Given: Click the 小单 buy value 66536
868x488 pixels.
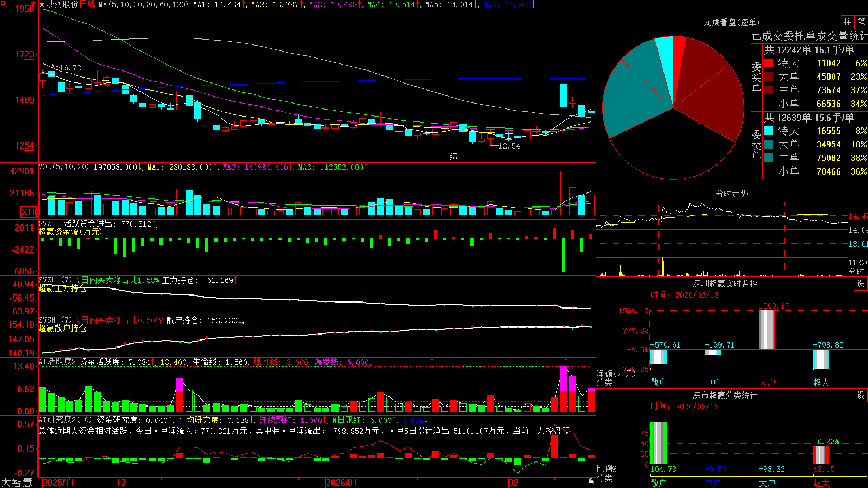Looking at the screenshot, I should click(x=828, y=104).
